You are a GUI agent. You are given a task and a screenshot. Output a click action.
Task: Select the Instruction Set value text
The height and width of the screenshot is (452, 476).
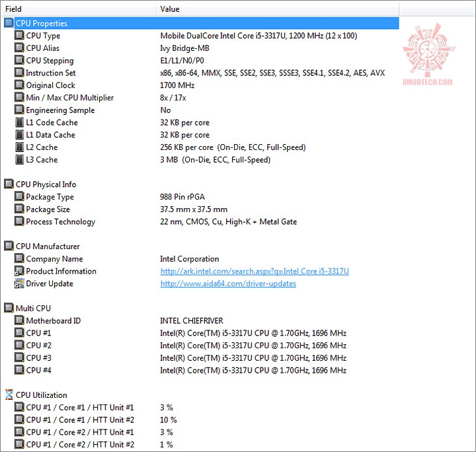tap(272, 73)
